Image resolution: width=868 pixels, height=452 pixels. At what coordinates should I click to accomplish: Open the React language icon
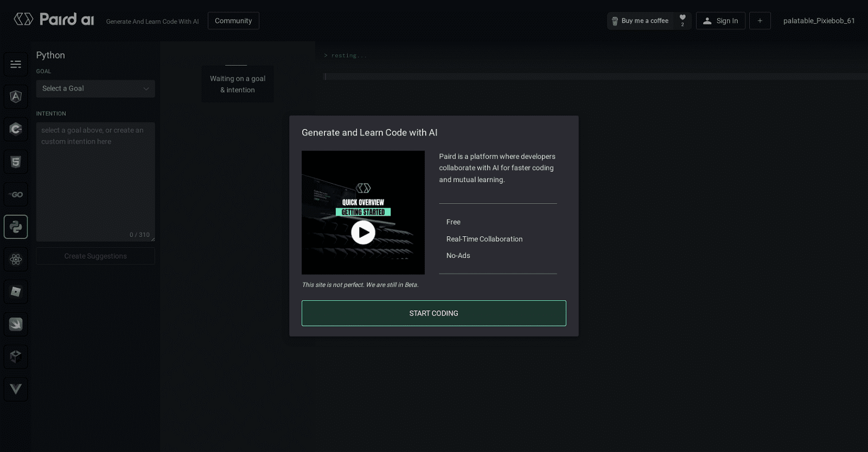[16, 260]
